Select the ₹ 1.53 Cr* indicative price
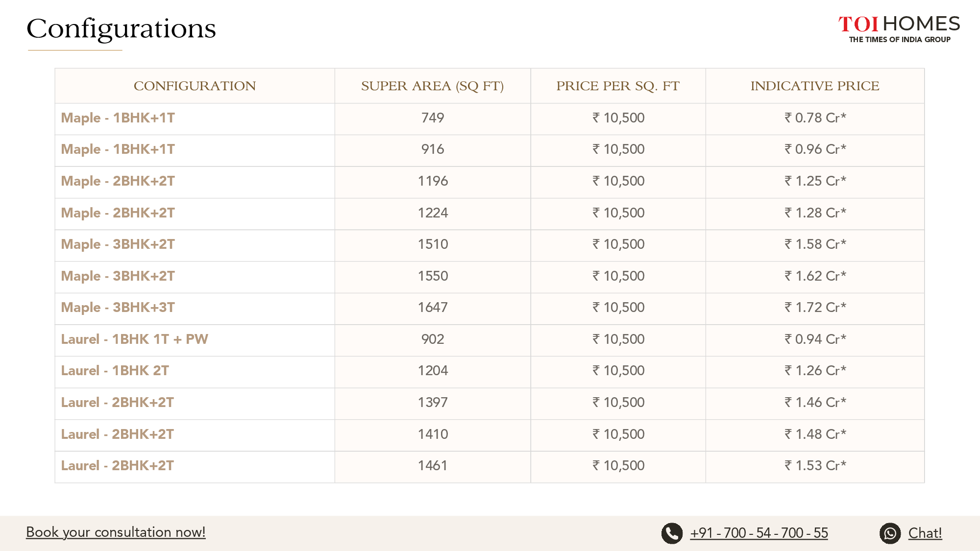 tap(815, 465)
